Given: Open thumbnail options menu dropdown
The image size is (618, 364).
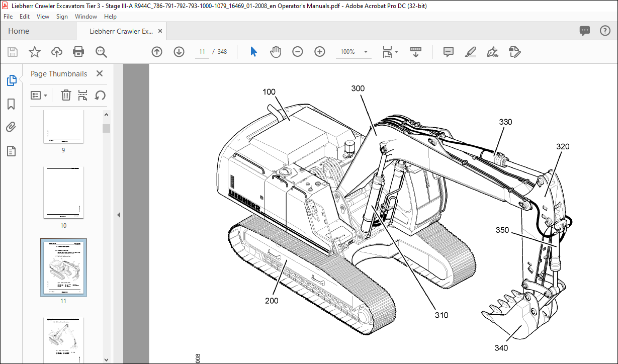Looking at the screenshot, I should [39, 95].
